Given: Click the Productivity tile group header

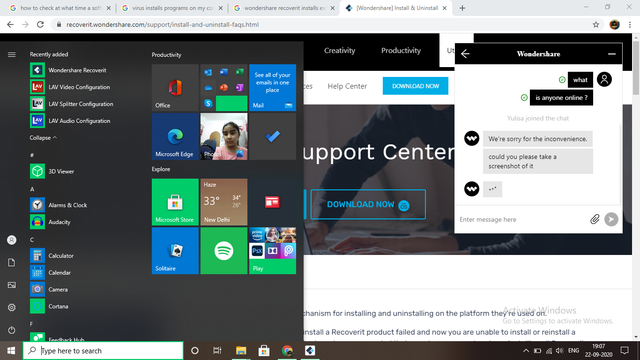Looking at the screenshot, I should 166,55.
